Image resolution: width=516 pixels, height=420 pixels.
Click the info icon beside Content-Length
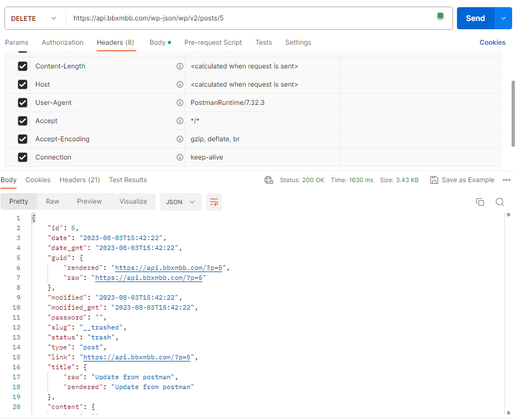(179, 66)
